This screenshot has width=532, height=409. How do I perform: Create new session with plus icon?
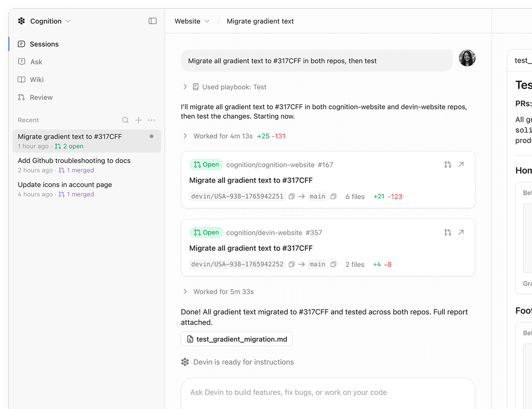pyautogui.click(x=138, y=120)
